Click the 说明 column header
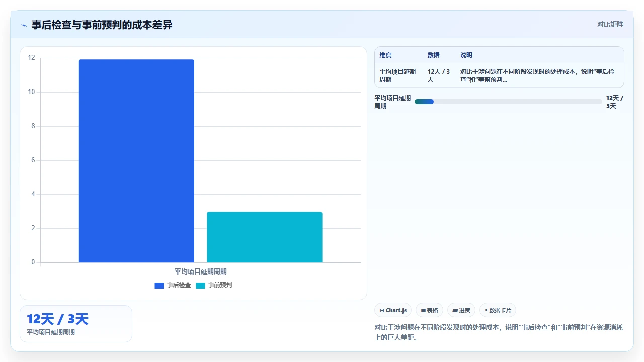This screenshot has height=362, width=644. click(466, 55)
